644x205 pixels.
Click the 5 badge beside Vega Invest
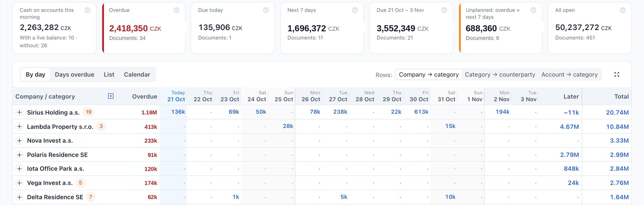80,183
